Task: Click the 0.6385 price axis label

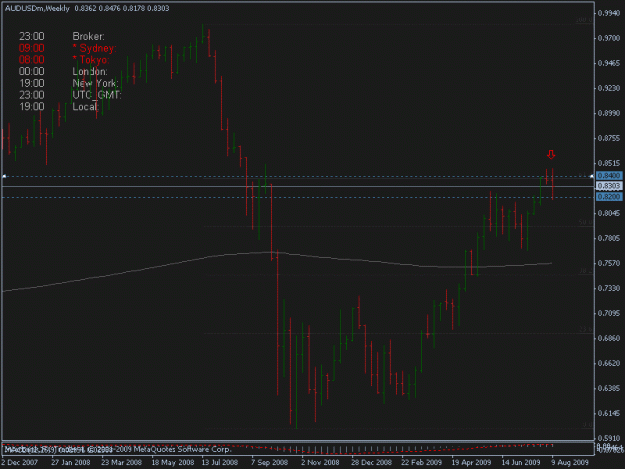Action: (609, 388)
